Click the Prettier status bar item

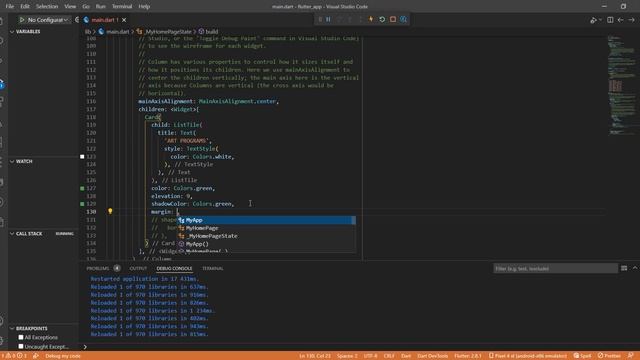coord(609,356)
